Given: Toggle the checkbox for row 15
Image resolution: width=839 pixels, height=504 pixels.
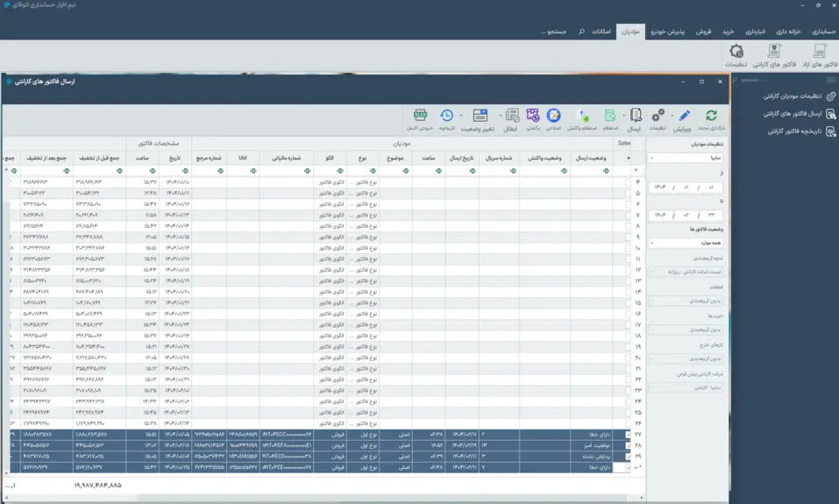Looking at the screenshot, I should point(628,302).
